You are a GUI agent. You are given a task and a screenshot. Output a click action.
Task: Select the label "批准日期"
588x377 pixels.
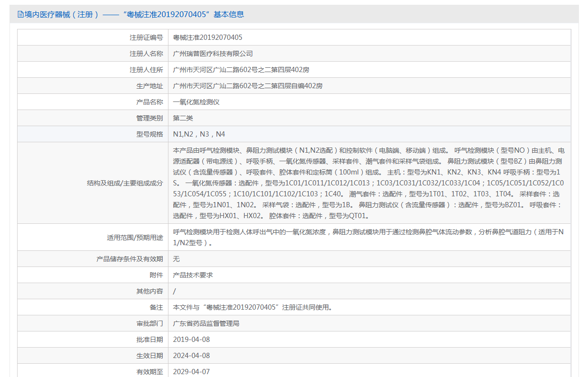coord(149,340)
